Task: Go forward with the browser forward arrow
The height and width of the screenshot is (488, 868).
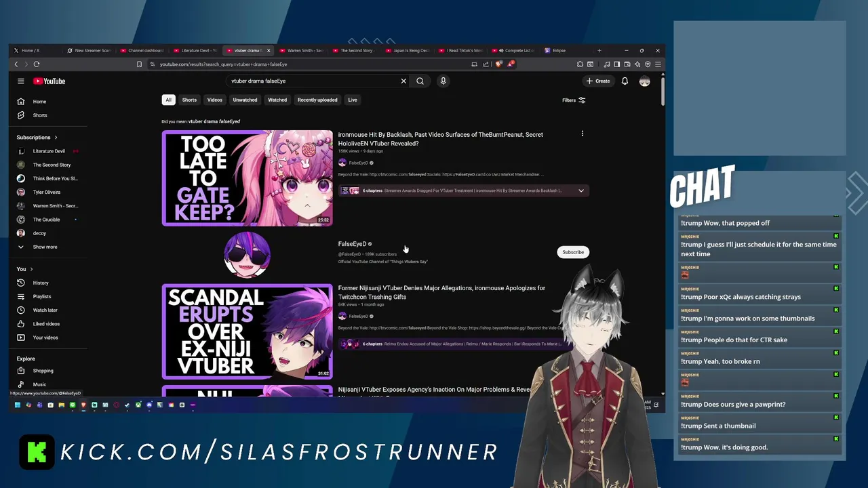Action: pos(26,64)
